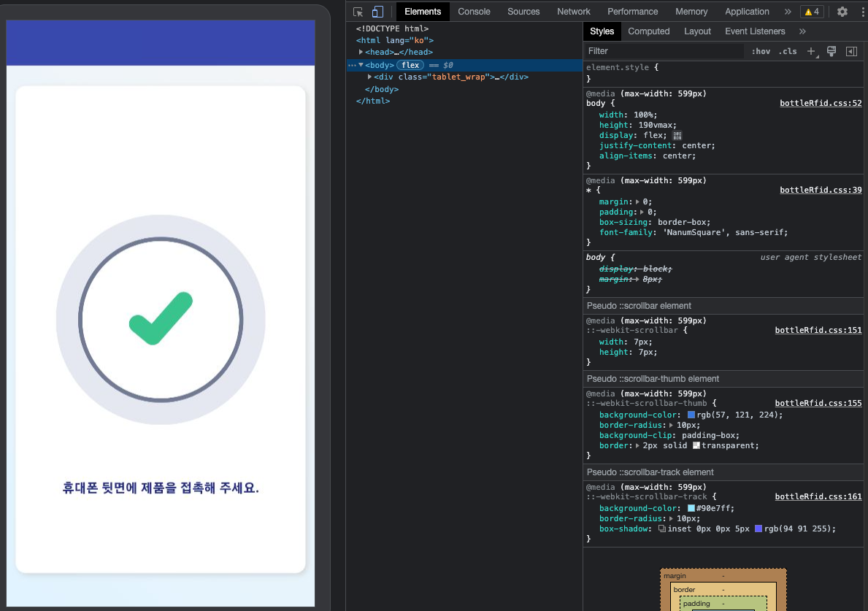This screenshot has height=611, width=868.
Task: Click the width 100% value in body rule
Action: click(645, 115)
